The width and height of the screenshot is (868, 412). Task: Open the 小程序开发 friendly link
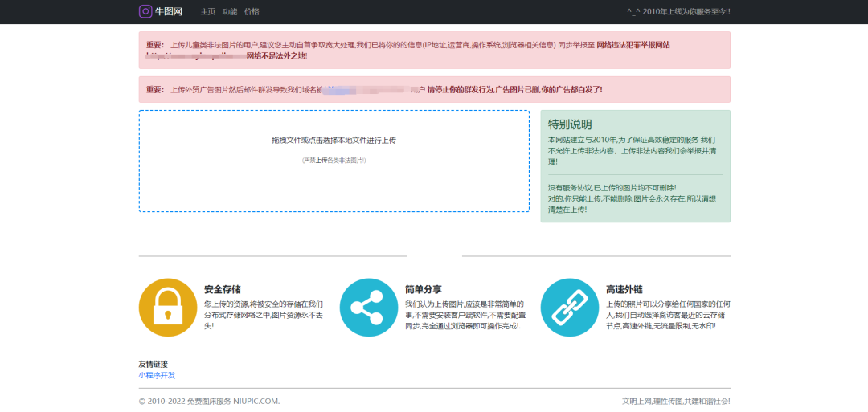coord(157,375)
